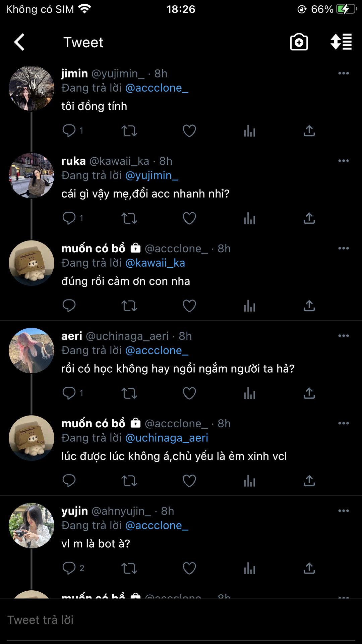Retweet ruka's tweet about đổi acc
The image size is (362, 644).
129,218
